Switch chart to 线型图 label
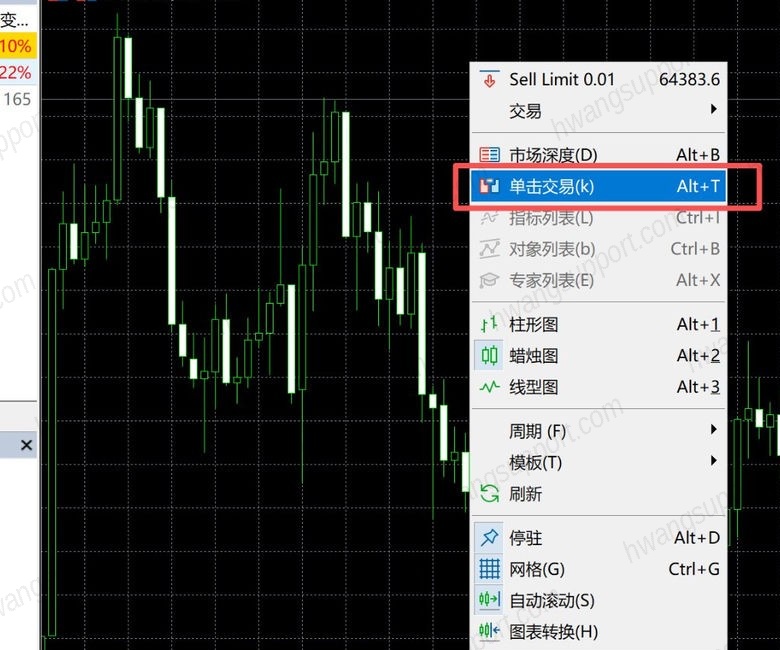Image resolution: width=780 pixels, height=650 pixels. (534, 387)
